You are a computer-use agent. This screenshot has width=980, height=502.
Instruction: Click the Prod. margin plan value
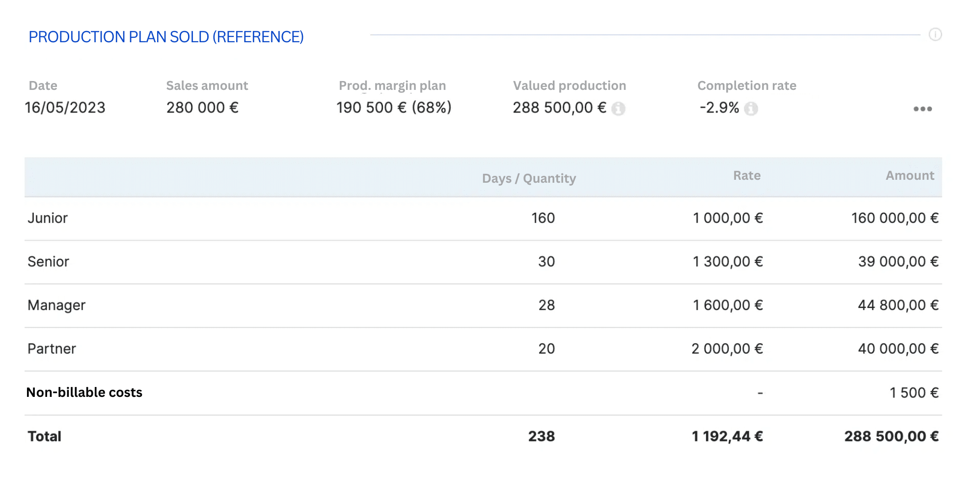394,108
